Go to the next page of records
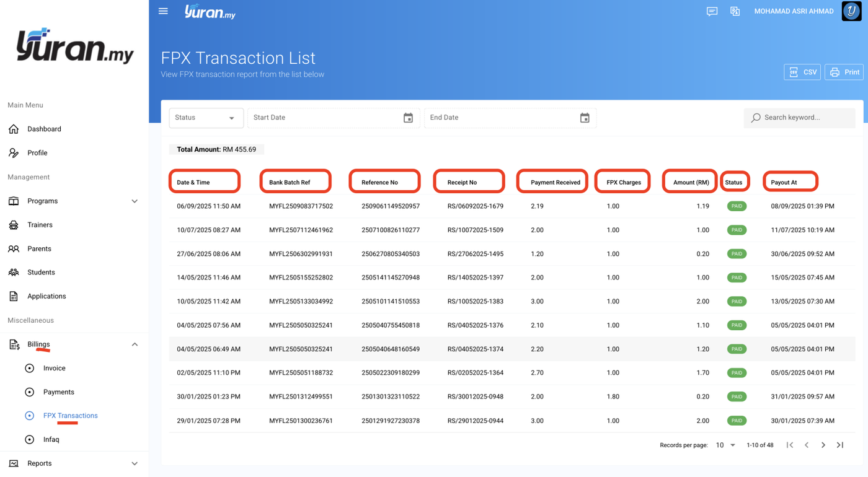Image resolution: width=868 pixels, height=477 pixels. tap(823, 445)
